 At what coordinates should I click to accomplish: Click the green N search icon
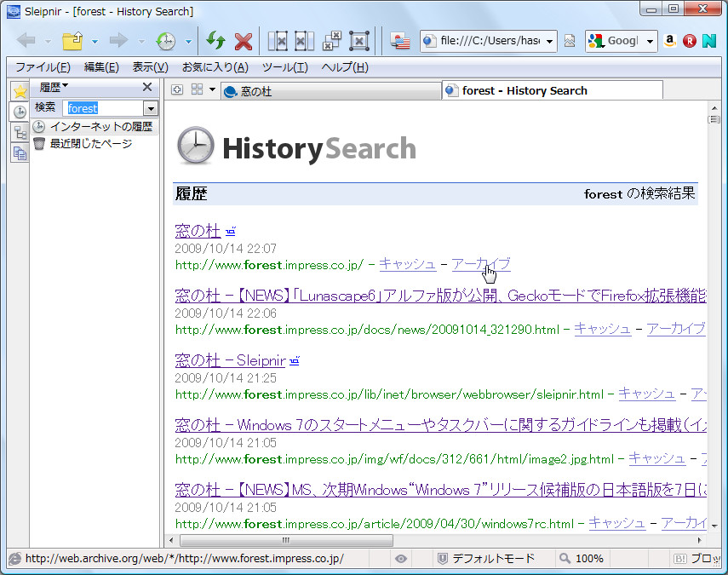(709, 41)
